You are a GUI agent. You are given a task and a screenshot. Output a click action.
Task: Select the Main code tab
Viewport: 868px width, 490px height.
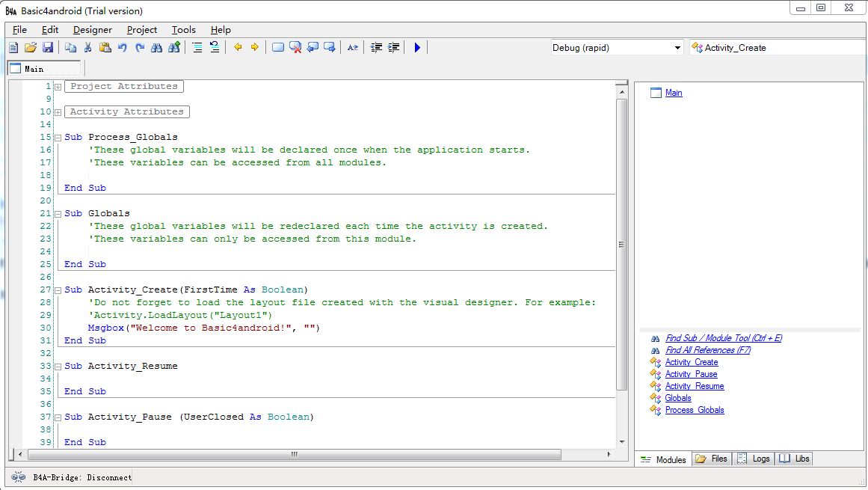pos(44,69)
